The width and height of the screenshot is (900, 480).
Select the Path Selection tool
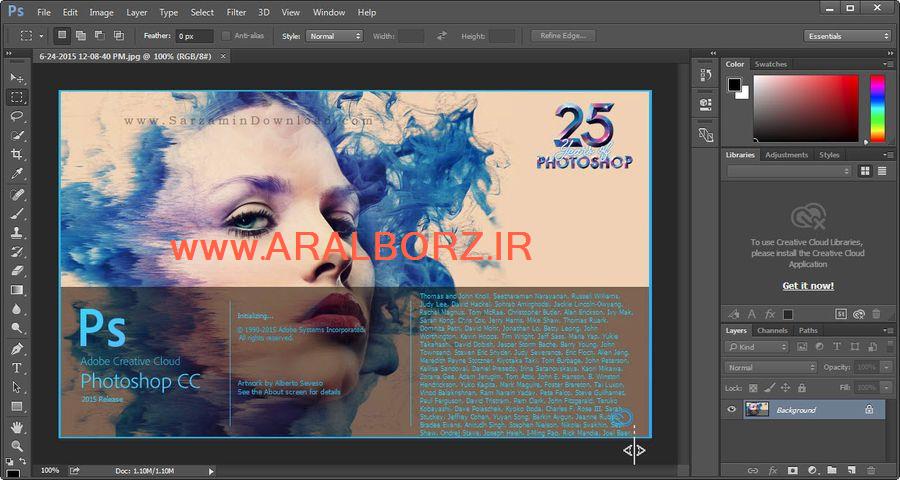point(17,387)
